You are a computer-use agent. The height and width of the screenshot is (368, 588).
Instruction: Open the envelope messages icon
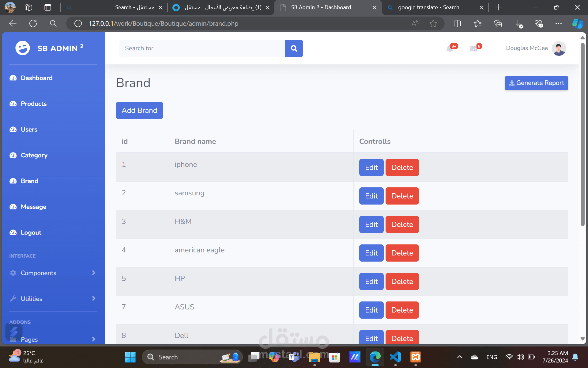tap(473, 48)
